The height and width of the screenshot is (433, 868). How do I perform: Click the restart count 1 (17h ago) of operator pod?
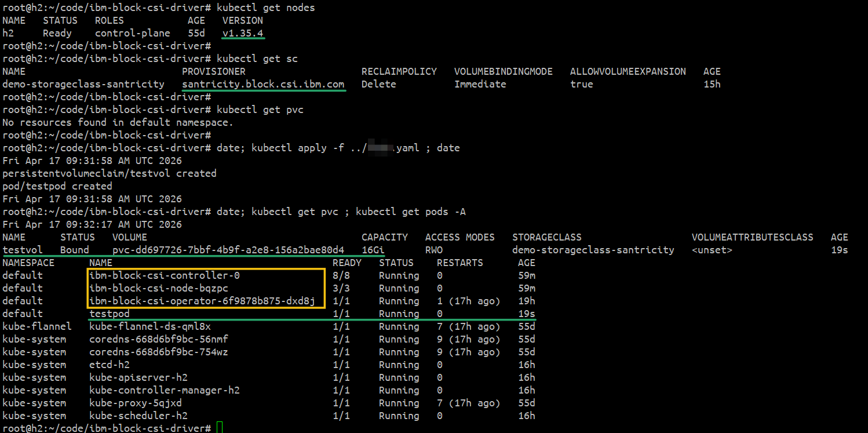pyautogui.click(x=469, y=301)
